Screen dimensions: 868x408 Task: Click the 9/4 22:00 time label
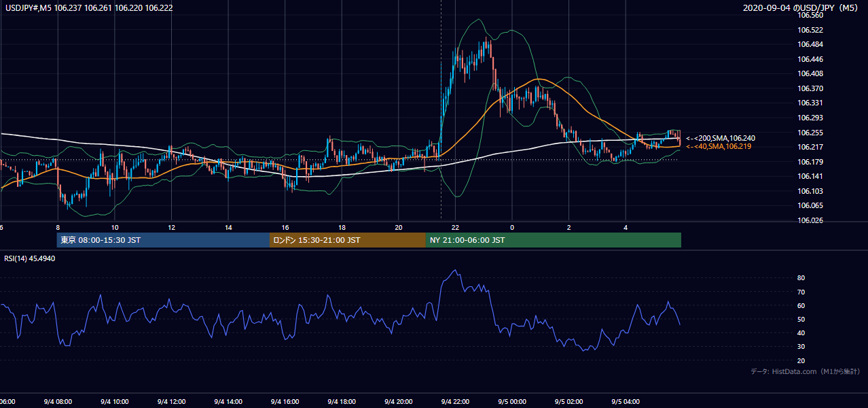[x=455, y=401]
